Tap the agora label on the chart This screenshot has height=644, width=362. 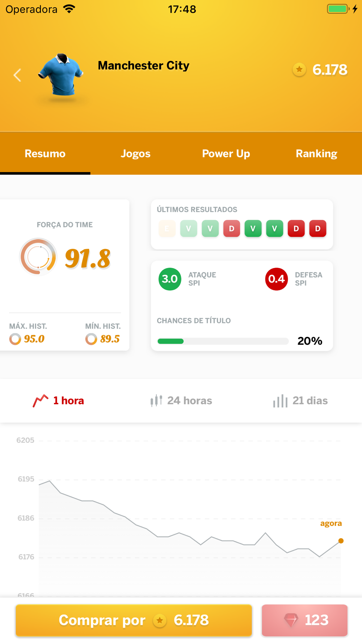click(x=331, y=523)
